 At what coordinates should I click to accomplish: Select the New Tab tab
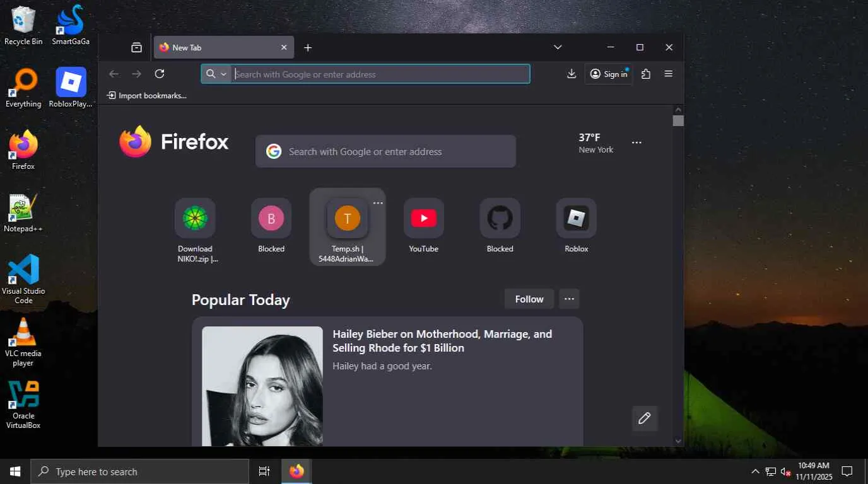pyautogui.click(x=224, y=47)
